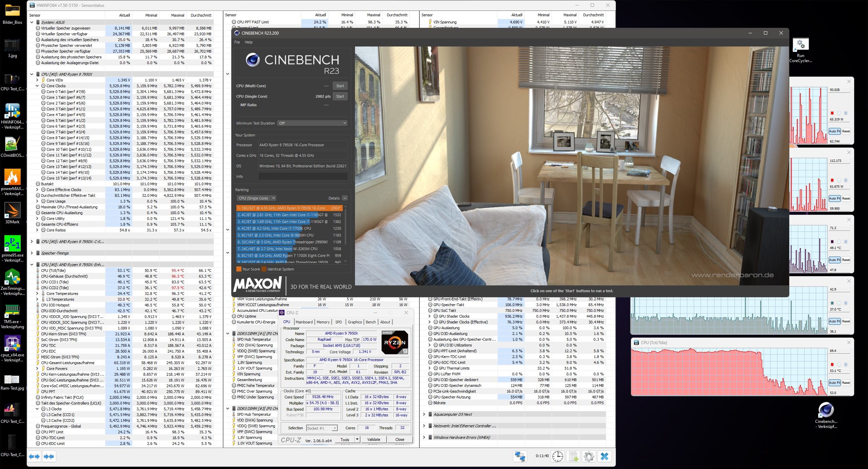Launch 3DMark from desktop
Screen dimensions: 868x469
click(12, 213)
